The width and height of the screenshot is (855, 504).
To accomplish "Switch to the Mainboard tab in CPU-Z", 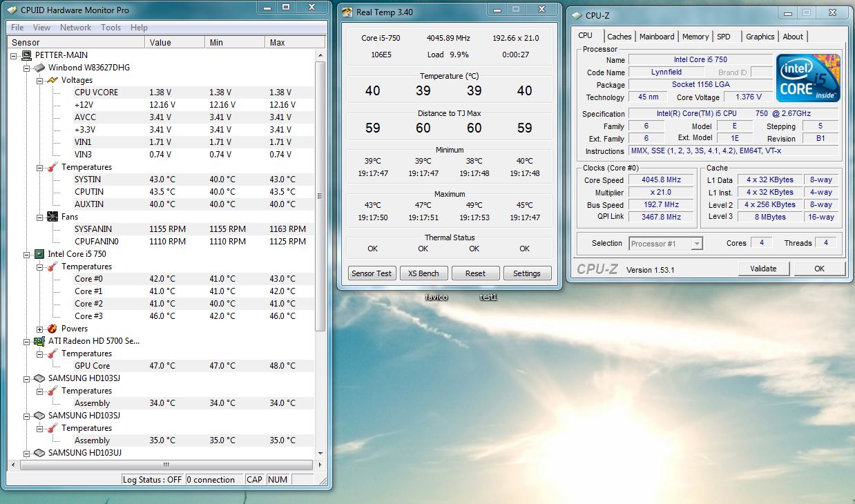I will (x=657, y=37).
